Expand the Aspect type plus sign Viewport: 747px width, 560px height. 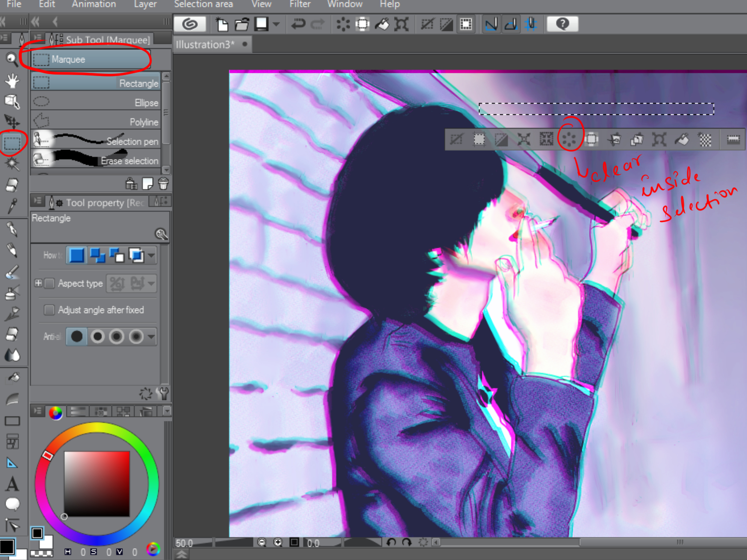click(38, 283)
